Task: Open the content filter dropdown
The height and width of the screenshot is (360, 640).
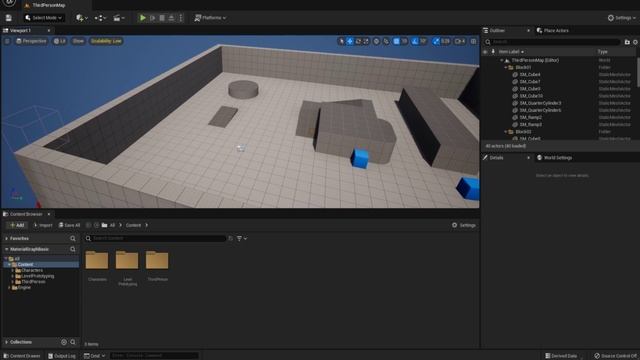Action: (x=242, y=238)
